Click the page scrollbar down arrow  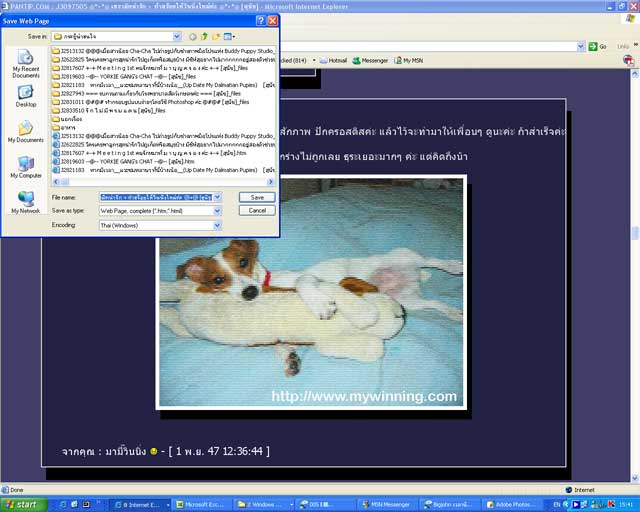click(635, 478)
